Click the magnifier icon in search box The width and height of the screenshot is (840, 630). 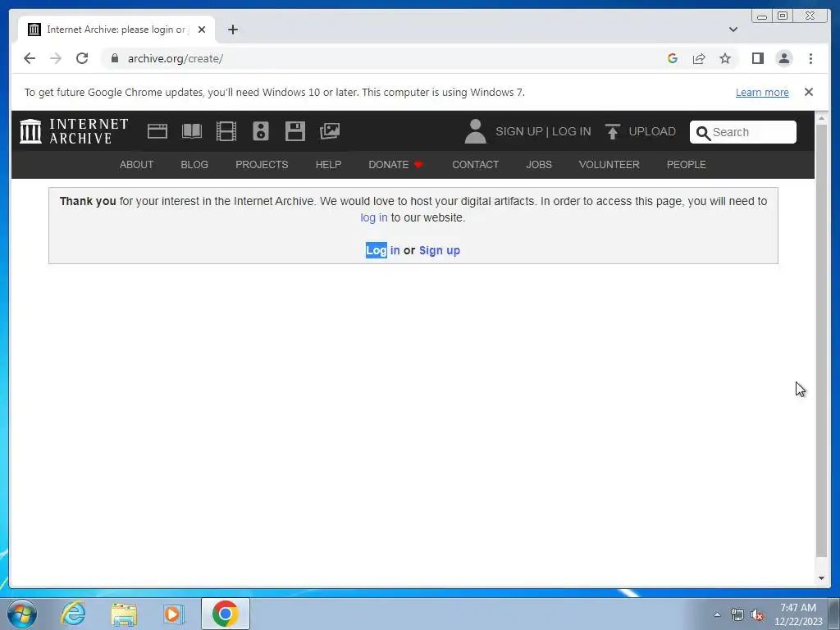703,132
